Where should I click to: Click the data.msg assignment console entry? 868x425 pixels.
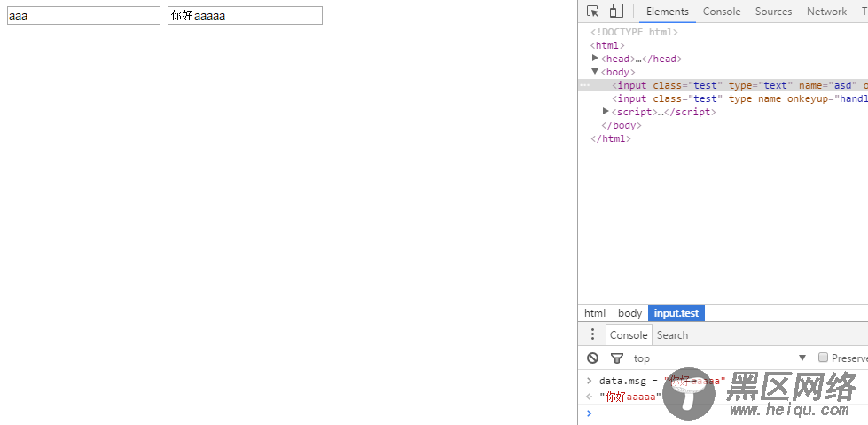coord(662,381)
